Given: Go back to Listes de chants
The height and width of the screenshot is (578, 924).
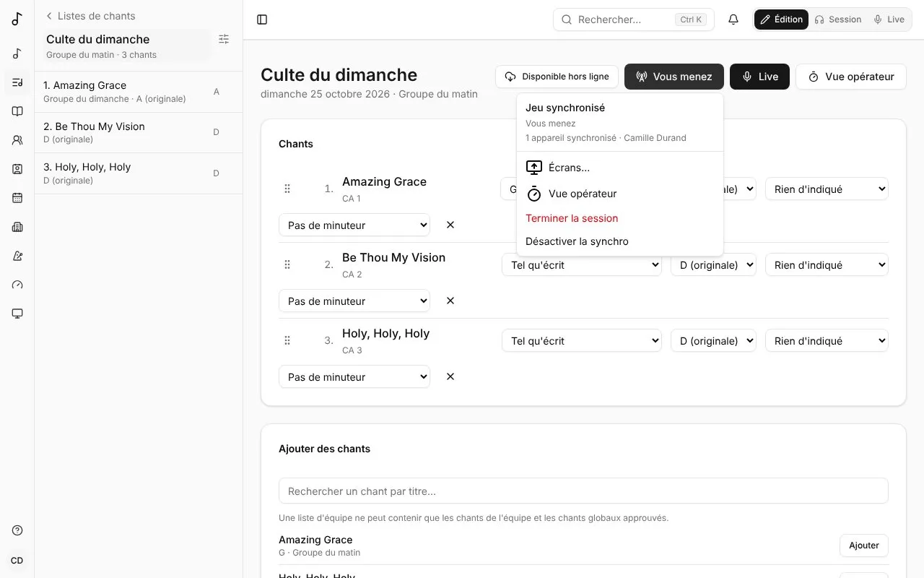Looking at the screenshot, I should point(90,16).
